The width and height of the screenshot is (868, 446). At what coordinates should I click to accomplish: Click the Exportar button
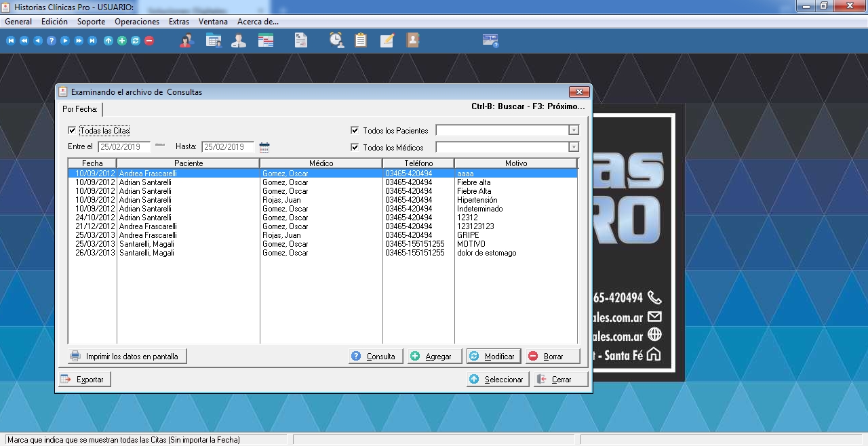pyautogui.click(x=84, y=380)
